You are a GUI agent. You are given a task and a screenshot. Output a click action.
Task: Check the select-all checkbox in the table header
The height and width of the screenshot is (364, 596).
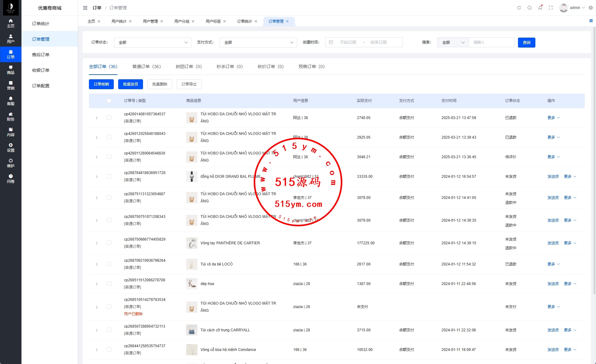coord(109,101)
